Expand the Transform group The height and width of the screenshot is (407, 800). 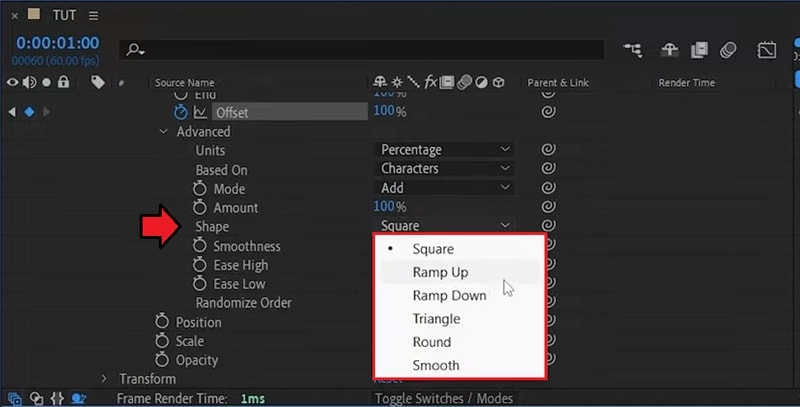click(104, 378)
